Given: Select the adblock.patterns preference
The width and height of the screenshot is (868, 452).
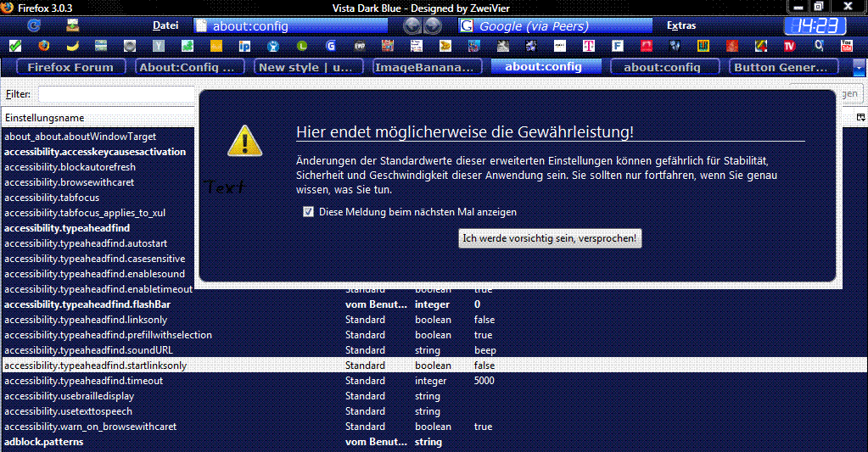Looking at the screenshot, I should (434, 442).
